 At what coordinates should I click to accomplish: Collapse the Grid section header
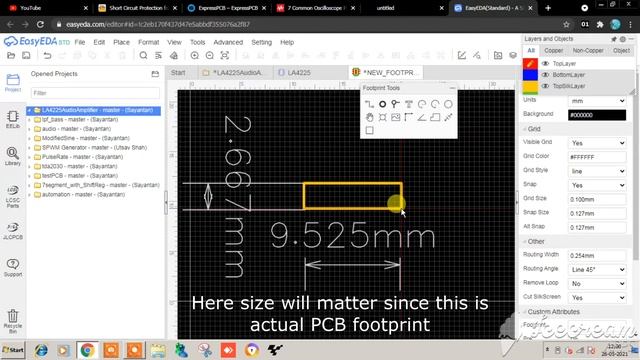click(534, 129)
